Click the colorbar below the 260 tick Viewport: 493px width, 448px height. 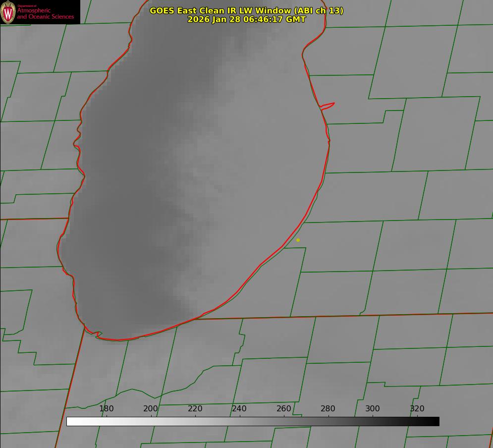(284, 421)
